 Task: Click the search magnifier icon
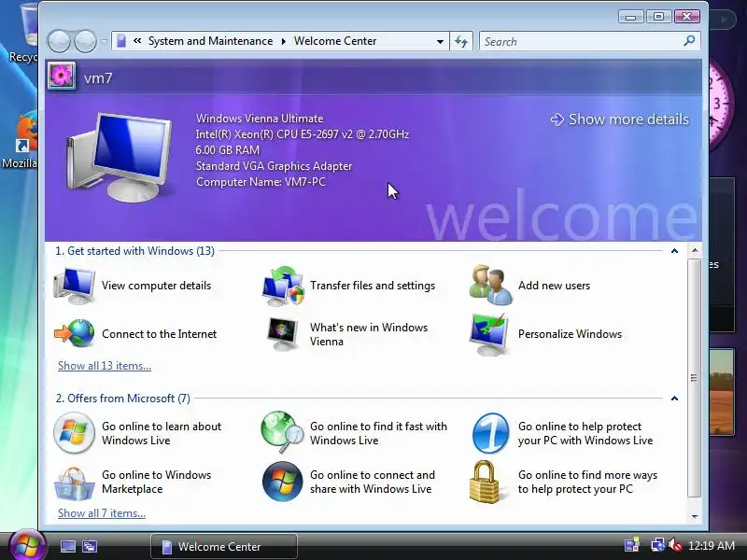tap(689, 41)
